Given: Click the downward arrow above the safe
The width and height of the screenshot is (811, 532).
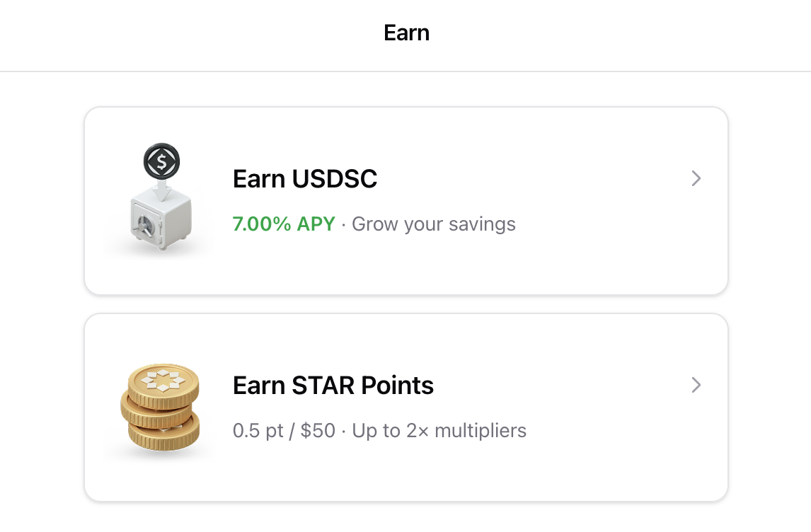Looking at the screenshot, I should point(161,188).
